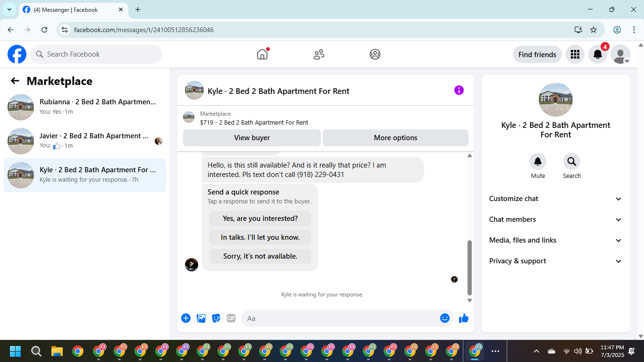Screen dimensions: 644x362
Task: Reload the page in Chrome
Action: coord(44,30)
